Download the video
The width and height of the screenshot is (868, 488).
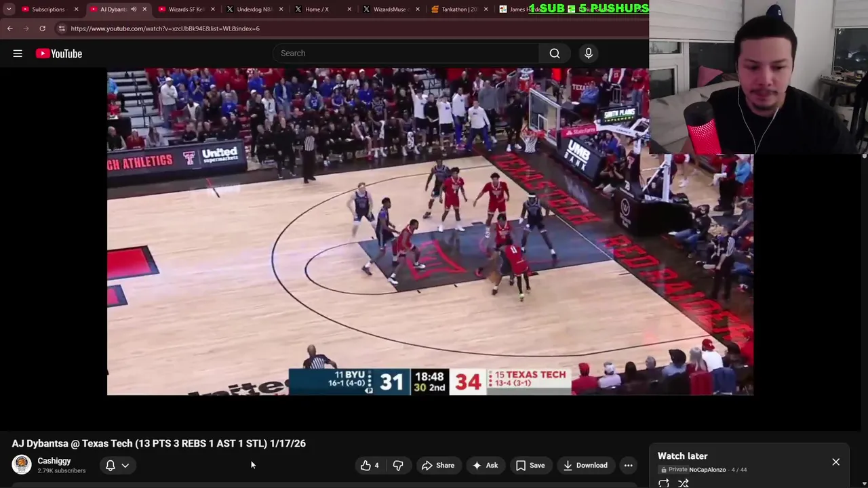(x=585, y=466)
